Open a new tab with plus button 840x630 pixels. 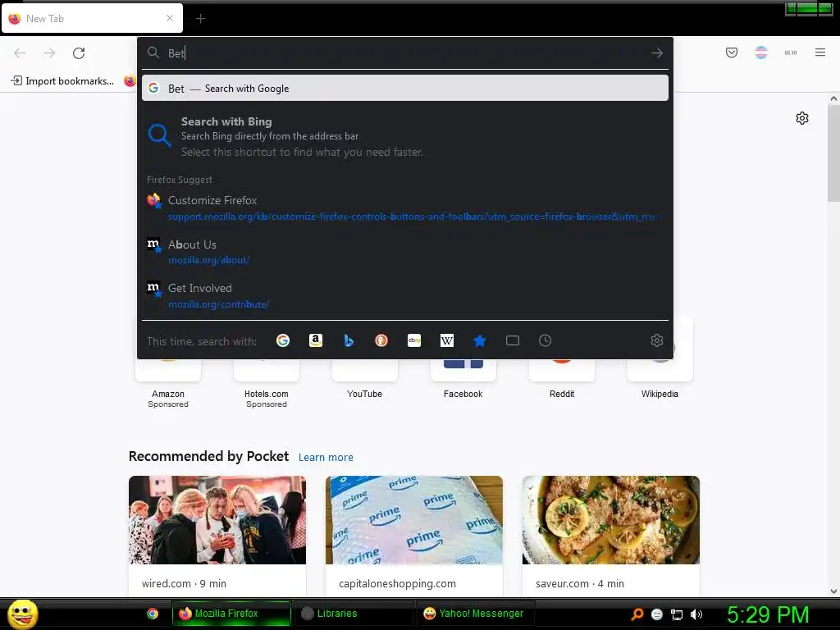200,19
